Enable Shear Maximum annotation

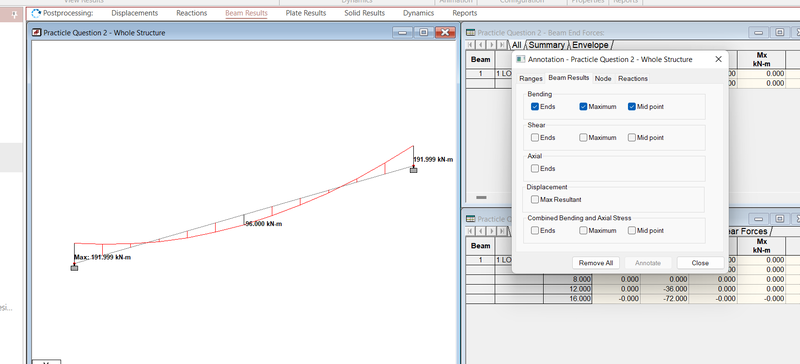click(x=583, y=137)
